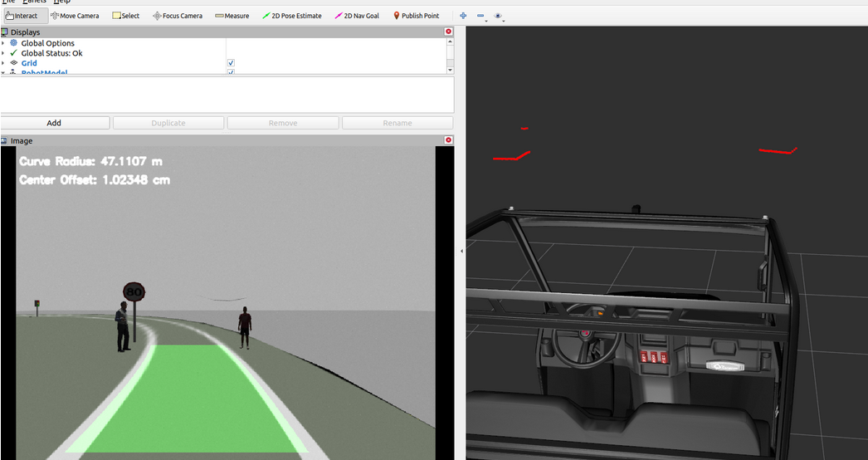Toggle the RobotModel display checkbox
868x460 pixels.
[231, 72]
